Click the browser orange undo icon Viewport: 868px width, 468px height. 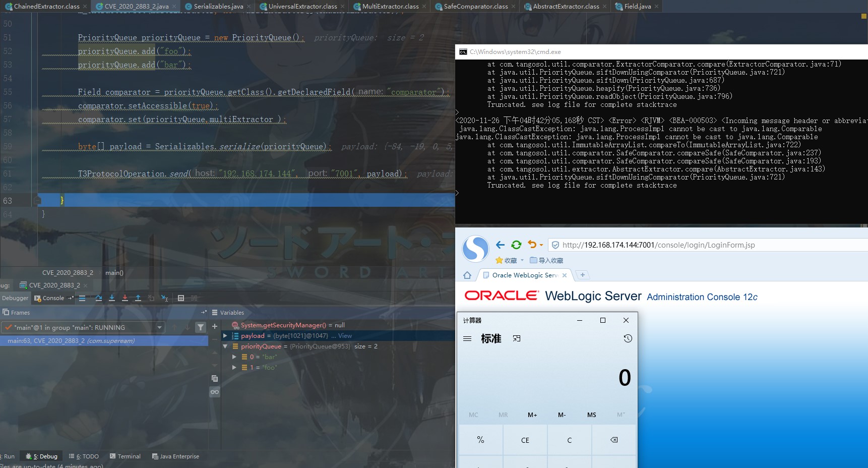pyautogui.click(x=532, y=245)
